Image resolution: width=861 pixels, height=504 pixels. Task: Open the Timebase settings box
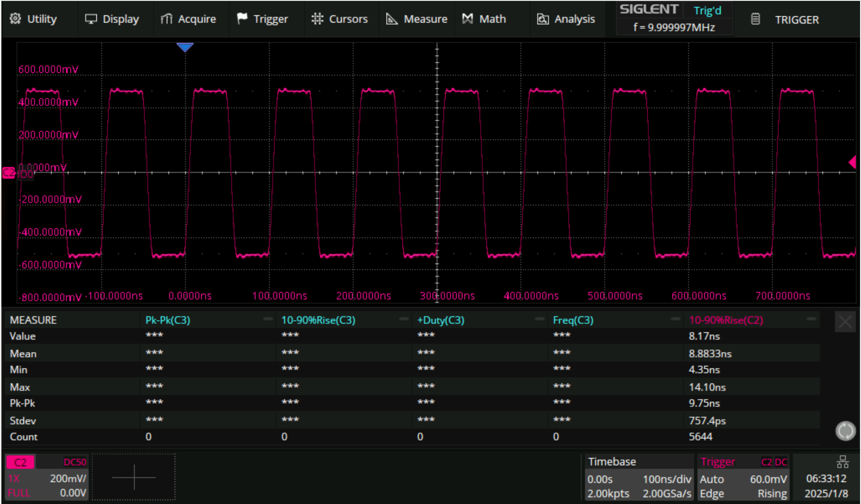tap(639, 477)
